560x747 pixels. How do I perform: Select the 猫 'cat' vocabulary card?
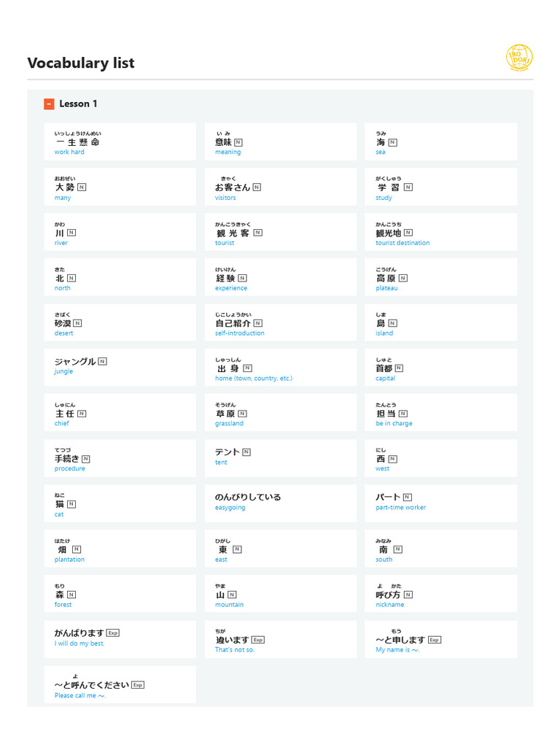tap(120, 503)
